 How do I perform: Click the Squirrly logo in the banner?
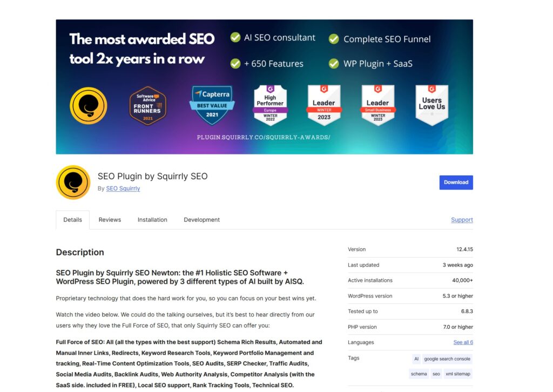(89, 105)
